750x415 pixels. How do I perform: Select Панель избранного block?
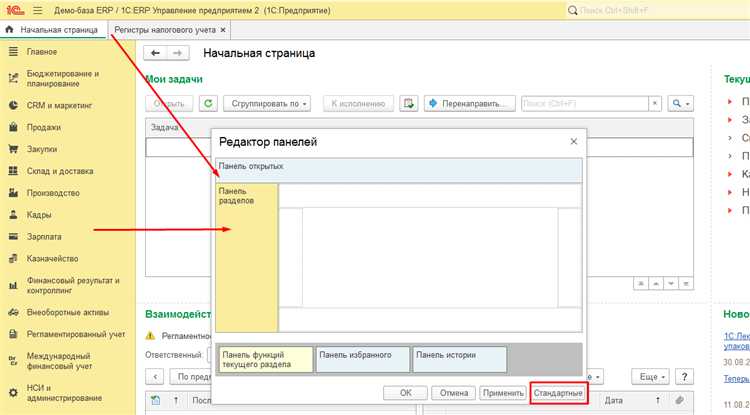tap(363, 360)
